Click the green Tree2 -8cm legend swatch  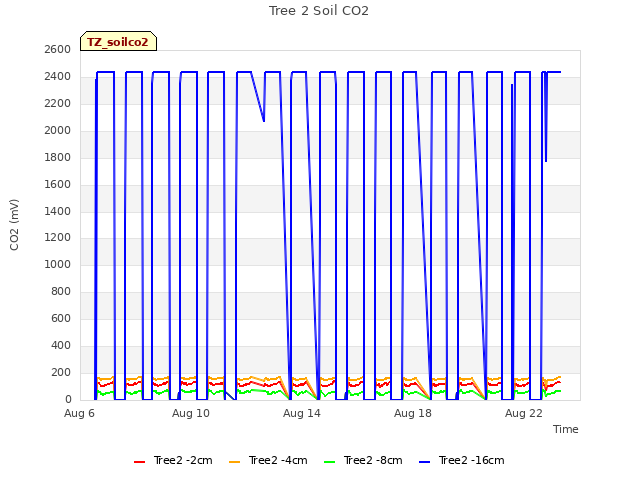[329, 462]
